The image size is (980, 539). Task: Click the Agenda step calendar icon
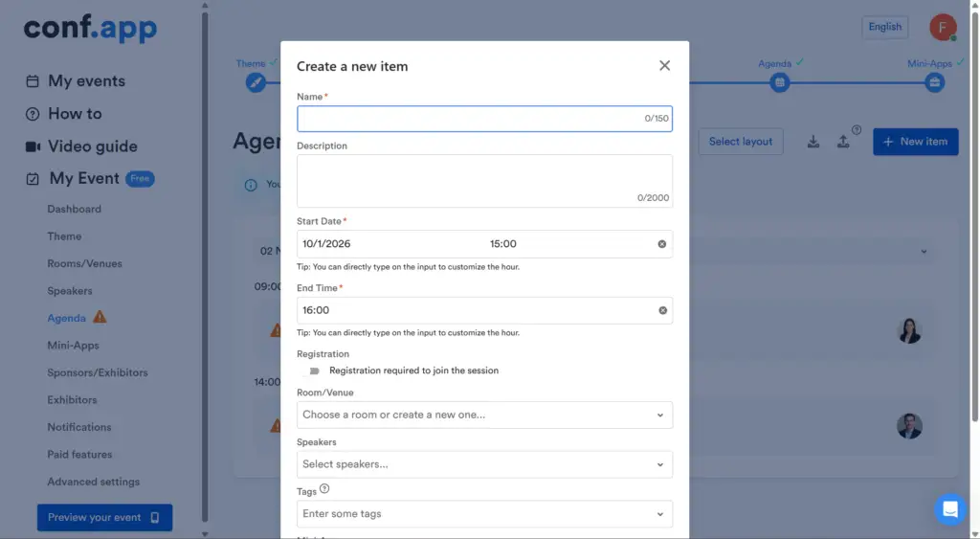(x=779, y=82)
